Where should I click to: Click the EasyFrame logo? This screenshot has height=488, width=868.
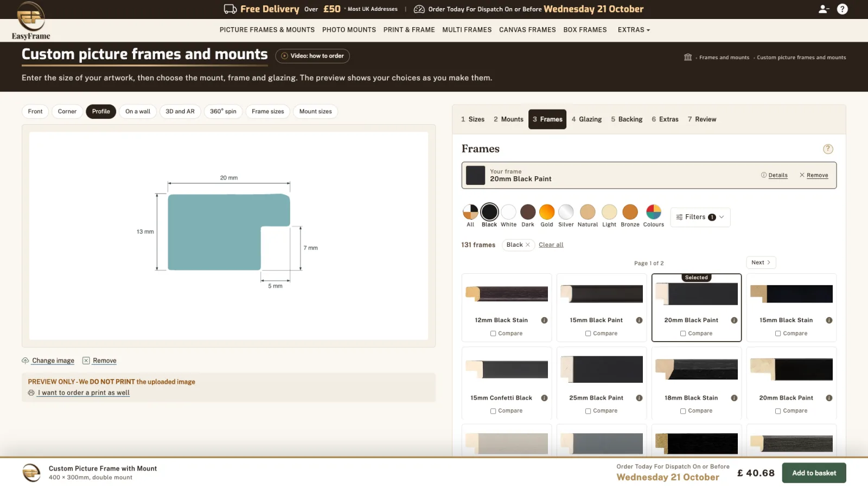pyautogui.click(x=31, y=21)
